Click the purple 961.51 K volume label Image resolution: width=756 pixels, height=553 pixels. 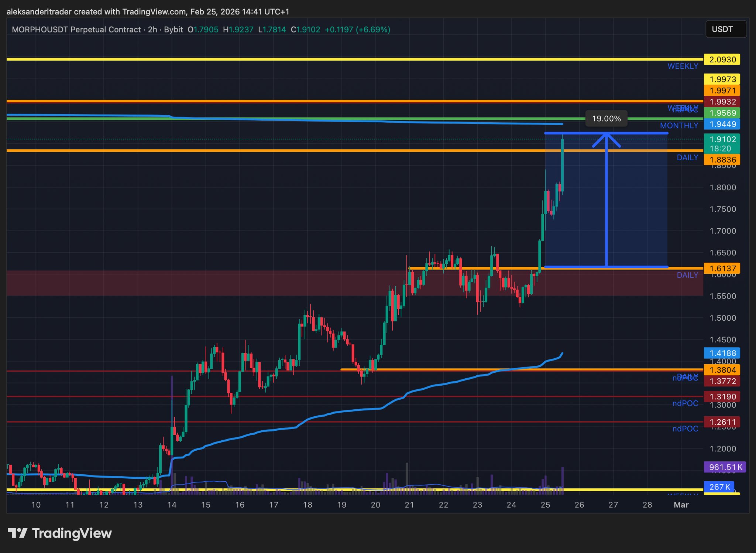point(725,467)
